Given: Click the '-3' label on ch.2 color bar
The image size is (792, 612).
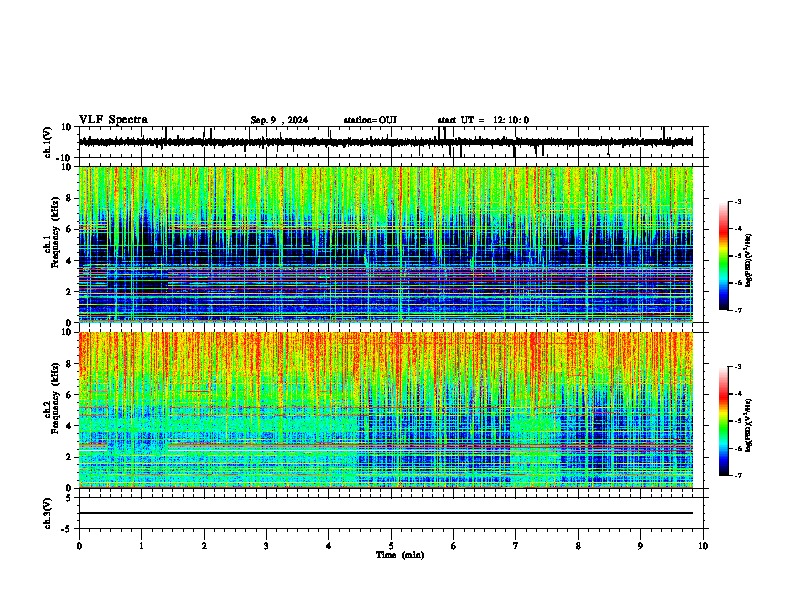Looking at the screenshot, I should tap(737, 367).
